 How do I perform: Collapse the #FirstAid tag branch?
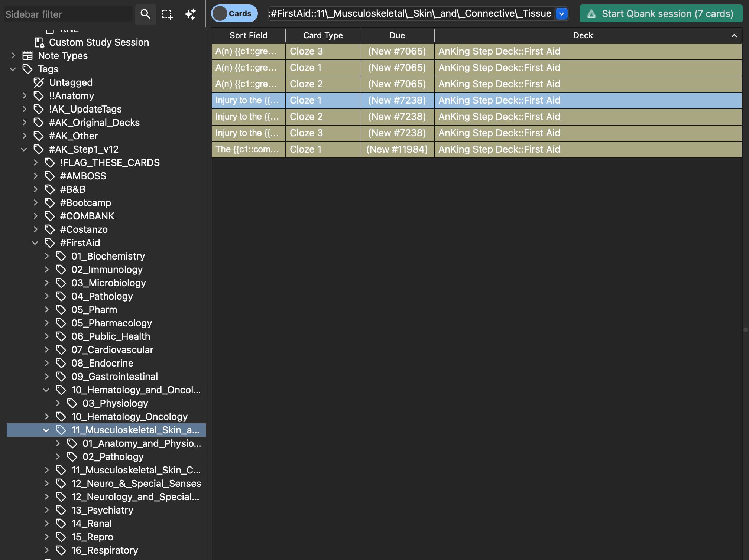pos(35,243)
